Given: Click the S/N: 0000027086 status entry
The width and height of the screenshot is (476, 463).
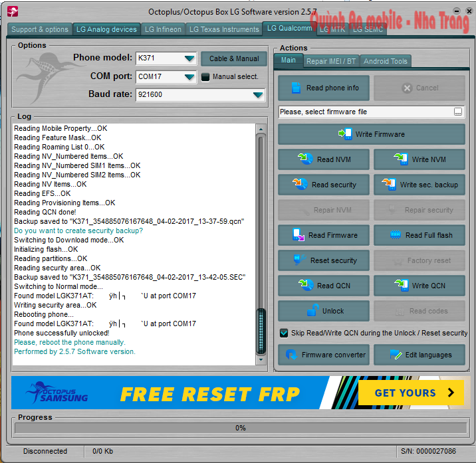Looking at the screenshot, I should [x=428, y=451].
